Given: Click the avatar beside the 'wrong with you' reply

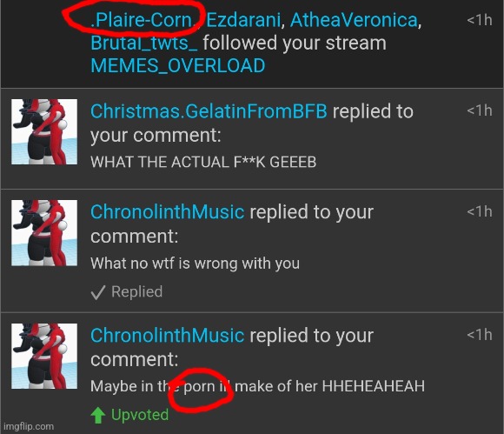Looking at the screenshot, I should (x=44, y=233).
